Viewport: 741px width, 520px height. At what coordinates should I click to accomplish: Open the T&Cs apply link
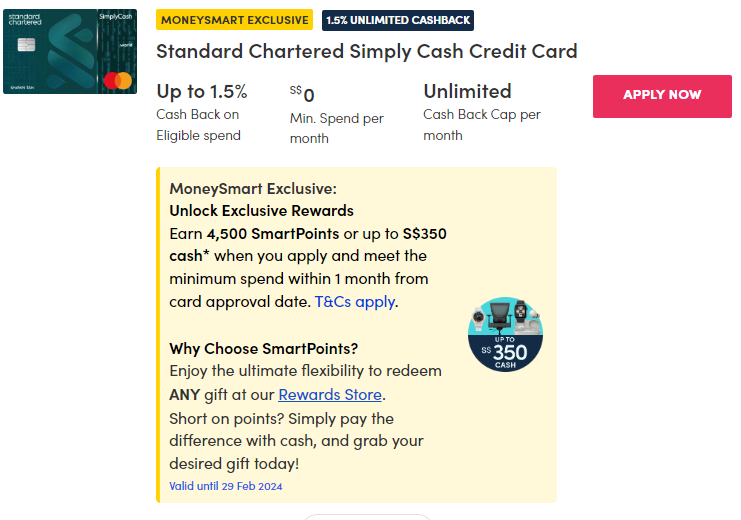coord(355,301)
